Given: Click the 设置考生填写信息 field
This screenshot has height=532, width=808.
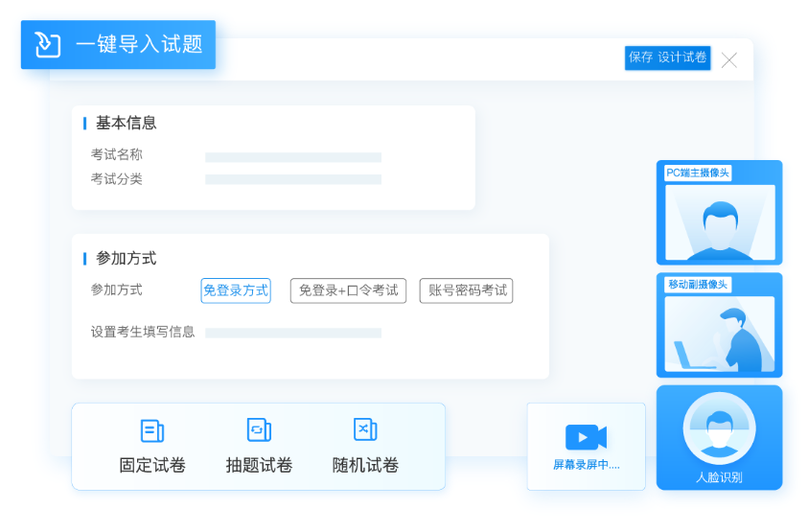Looking at the screenshot, I should [293, 333].
